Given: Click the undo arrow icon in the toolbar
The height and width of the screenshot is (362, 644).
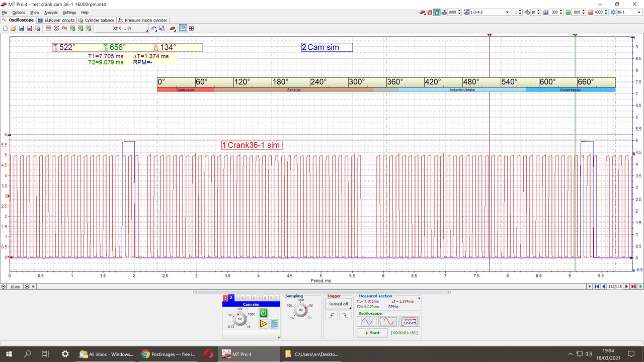Looking at the screenshot, I should click(x=153, y=28).
